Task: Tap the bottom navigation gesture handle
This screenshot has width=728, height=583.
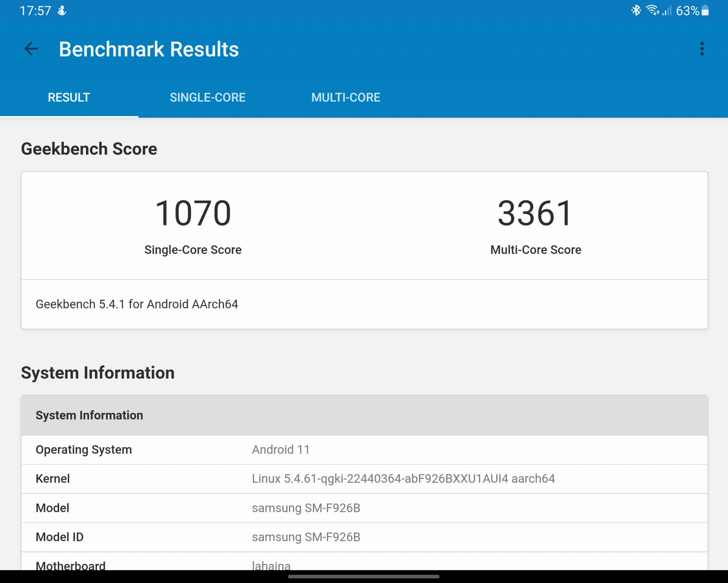Action: pyautogui.click(x=364, y=577)
